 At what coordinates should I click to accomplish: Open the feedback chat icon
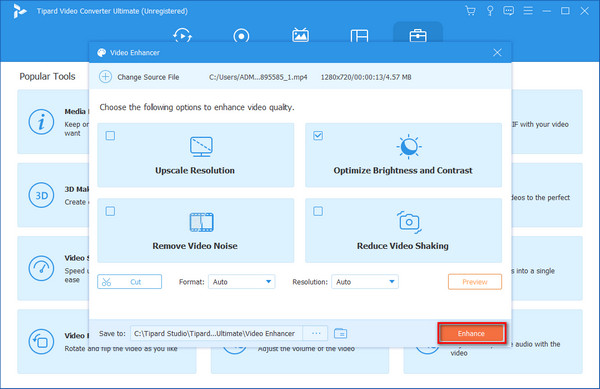509,11
